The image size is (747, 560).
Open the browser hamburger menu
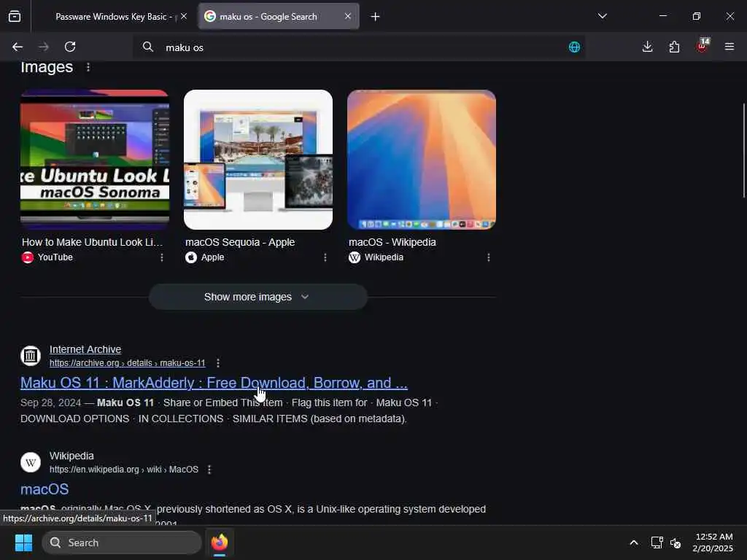point(729,47)
